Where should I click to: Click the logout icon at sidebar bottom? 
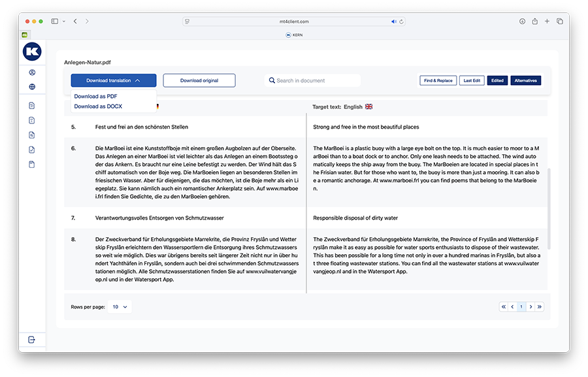32,340
